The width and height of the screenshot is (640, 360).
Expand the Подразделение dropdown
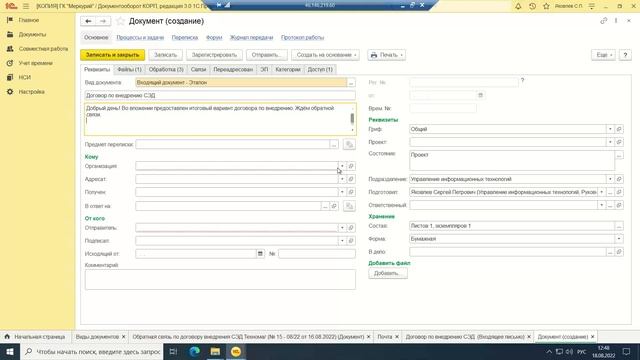610,179
